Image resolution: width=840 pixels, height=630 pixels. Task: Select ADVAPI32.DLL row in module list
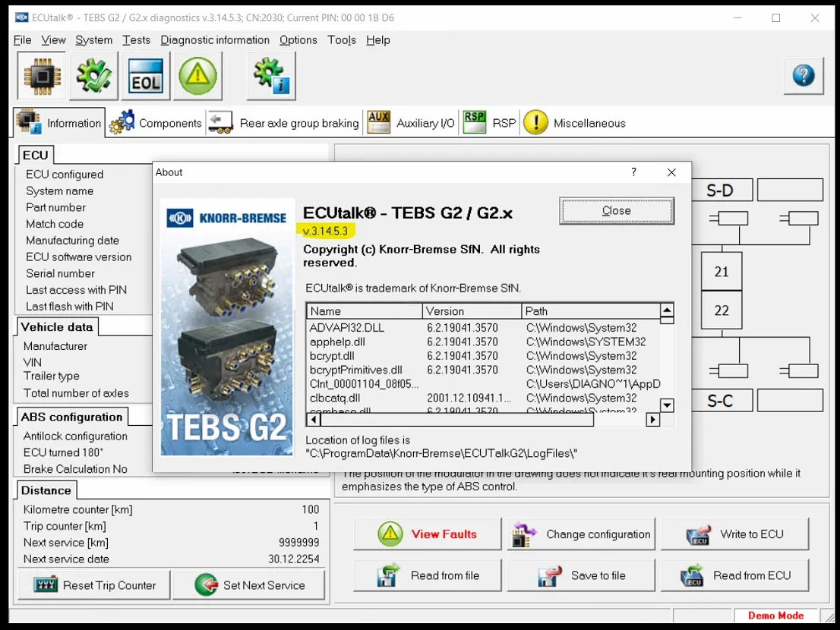tap(484, 328)
